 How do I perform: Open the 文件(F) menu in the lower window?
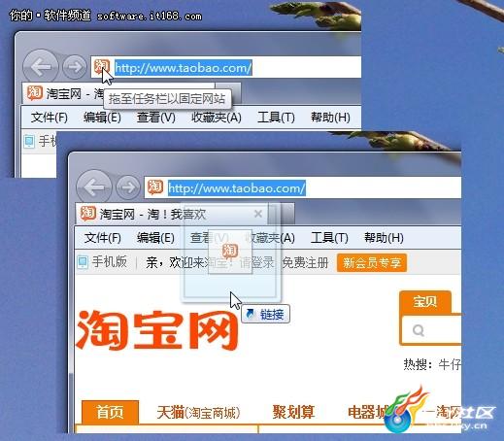pos(103,238)
